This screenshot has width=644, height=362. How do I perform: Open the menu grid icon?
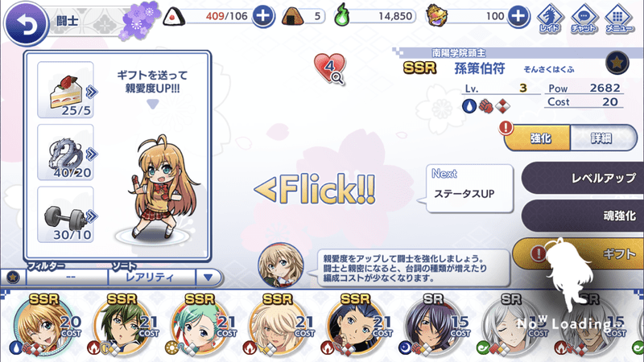617,19
